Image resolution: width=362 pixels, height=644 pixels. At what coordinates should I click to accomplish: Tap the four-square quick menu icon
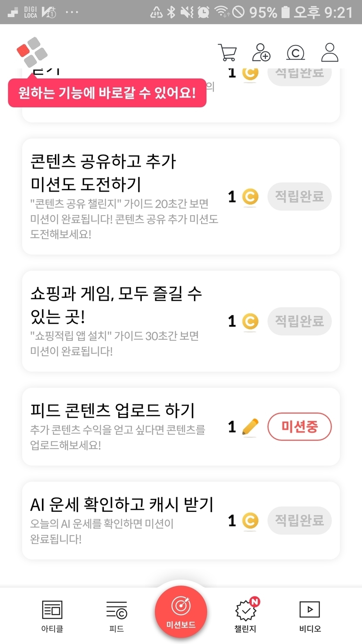pyautogui.click(x=32, y=52)
